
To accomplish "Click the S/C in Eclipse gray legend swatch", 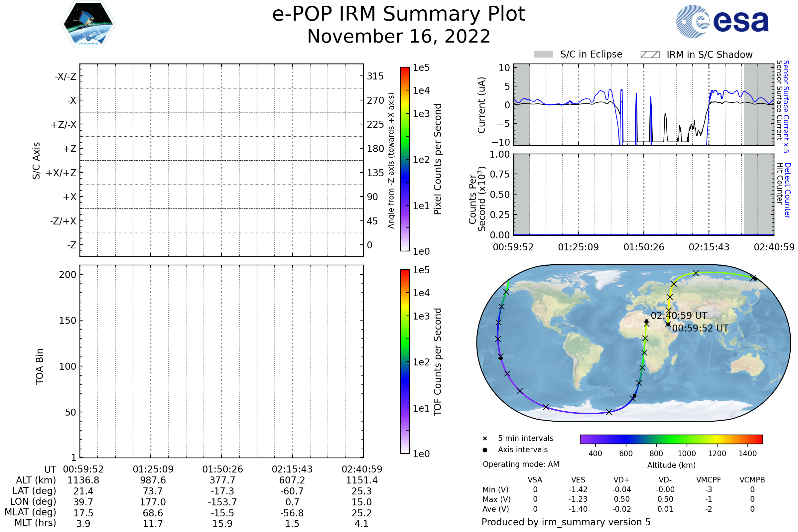I will click(x=544, y=55).
